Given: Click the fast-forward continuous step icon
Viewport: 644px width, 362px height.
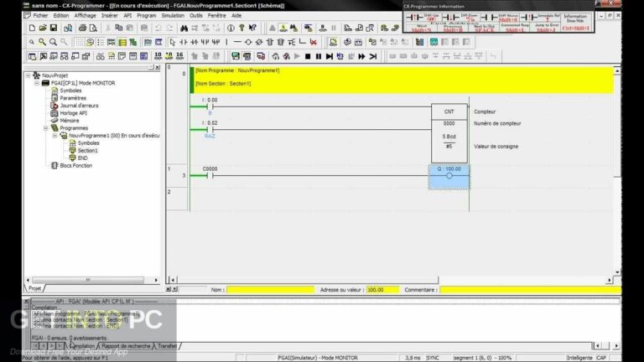Looking at the screenshot, I should (362, 56).
